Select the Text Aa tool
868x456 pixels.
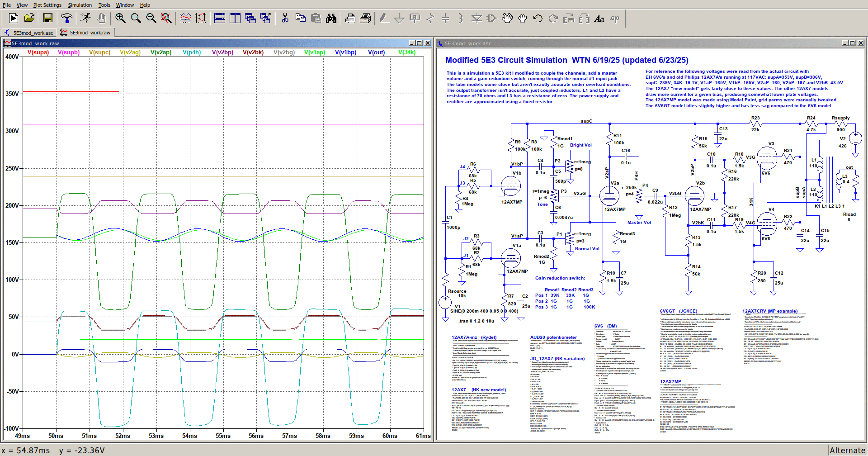(x=599, y=18)
